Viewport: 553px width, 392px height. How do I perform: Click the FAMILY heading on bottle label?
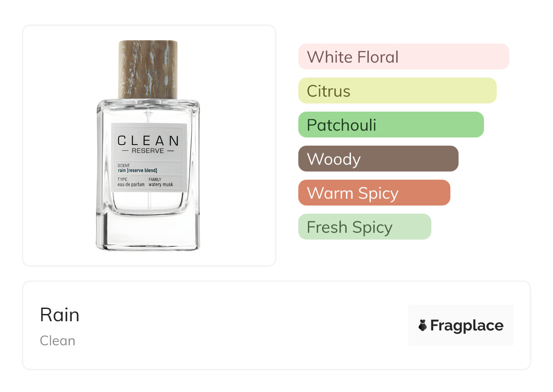coord(155,180)
